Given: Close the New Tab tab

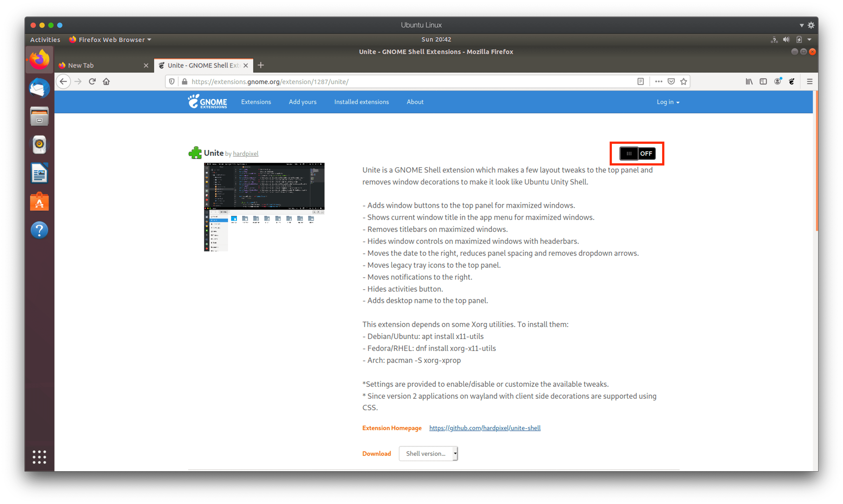Looking at the screenshot, I should [x=146, y=65].
